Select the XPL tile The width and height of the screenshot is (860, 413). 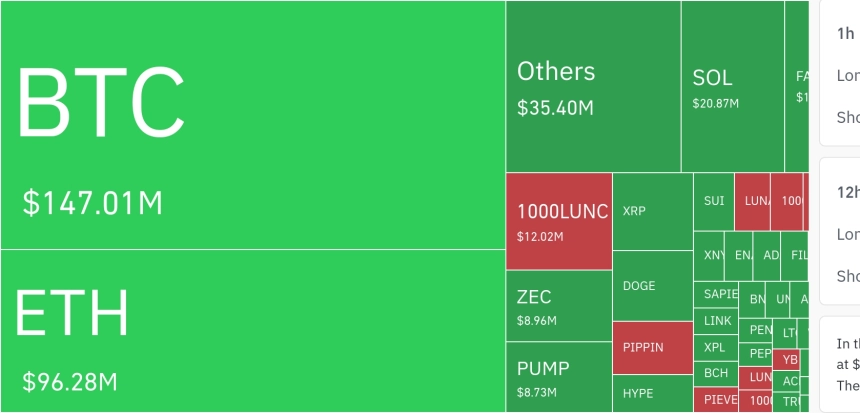(x=715, y=348)
